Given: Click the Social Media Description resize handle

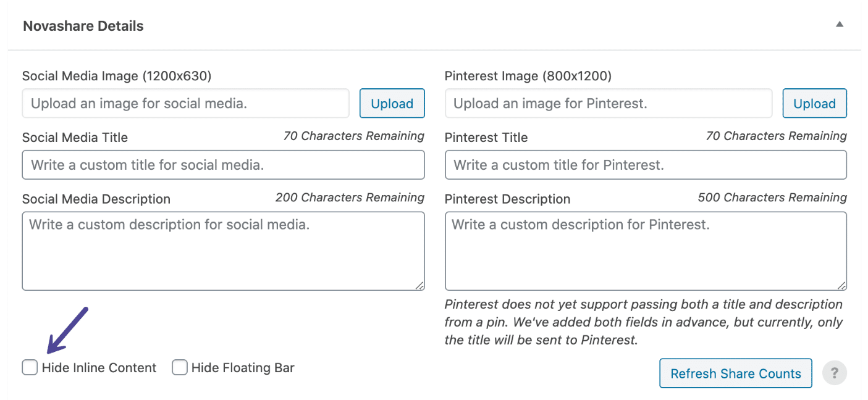Looking at the screenshot, I should click(420, 285).
